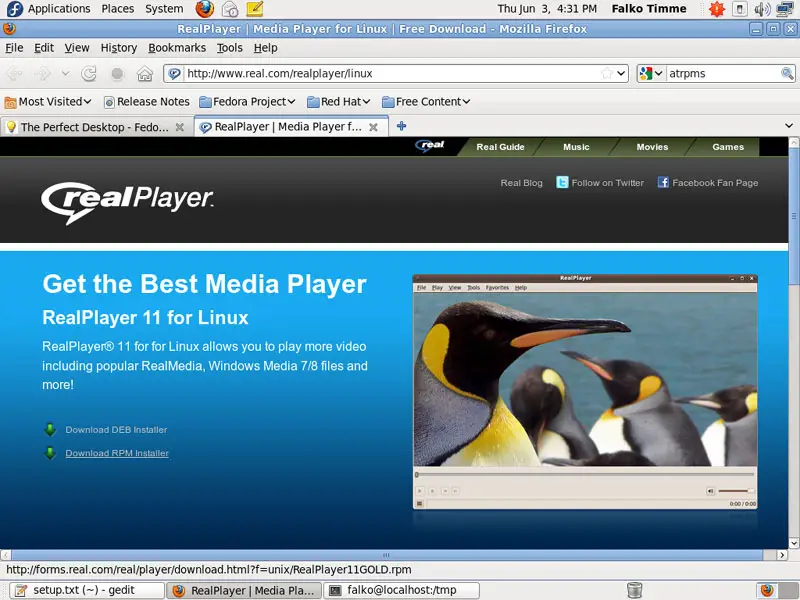
Task: Open the list all tabs dropdown arrow
Action: click(789, 126)
